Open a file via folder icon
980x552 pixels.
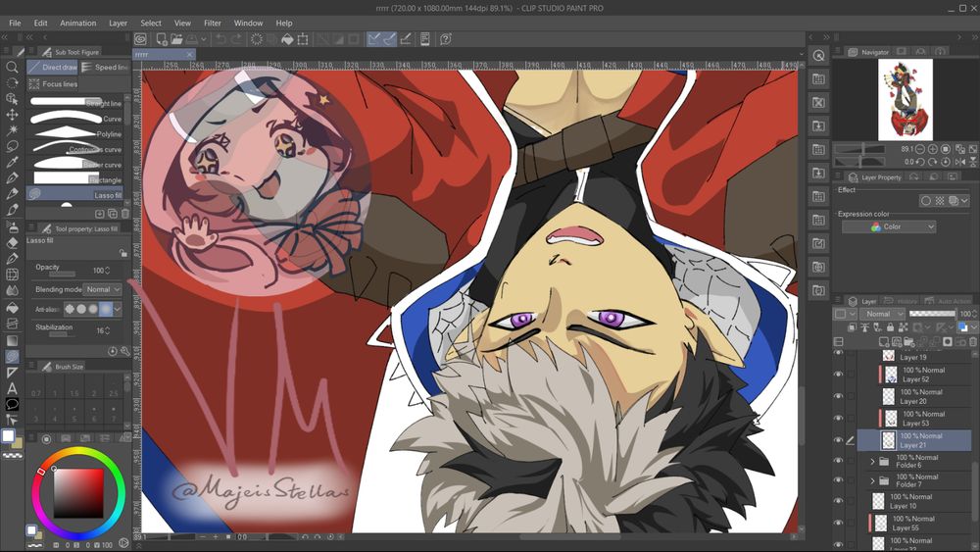[x=176, y=39]
